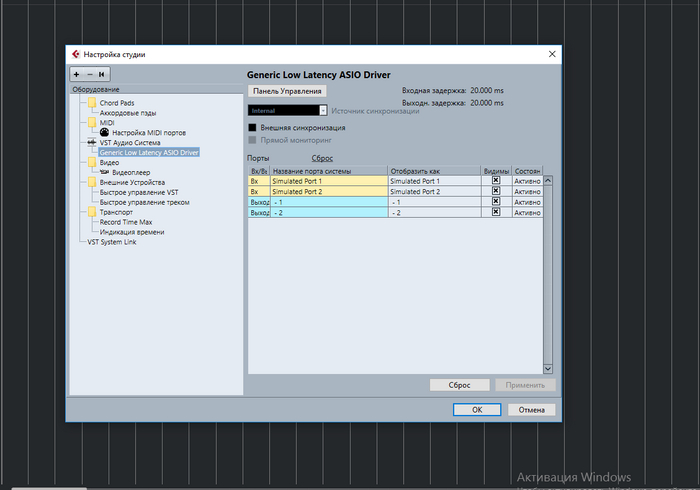Toggle Внешняя синхронизация checkbox
The height and width of the screenshot is (490, 700).
(252, 128)
